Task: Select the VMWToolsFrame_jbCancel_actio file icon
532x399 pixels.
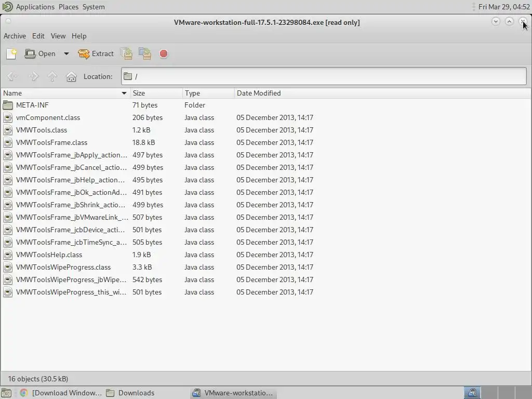Action: pyautogui.click(x=8, y=168)
